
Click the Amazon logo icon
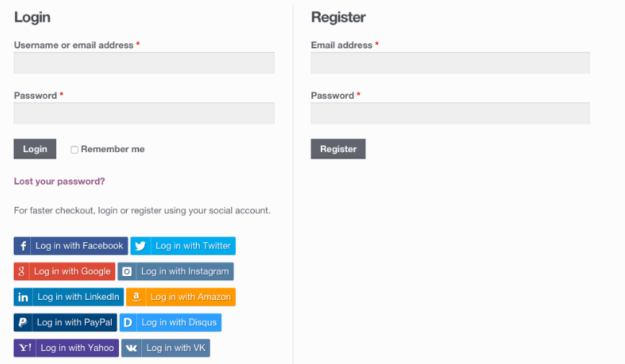(136, 297)
